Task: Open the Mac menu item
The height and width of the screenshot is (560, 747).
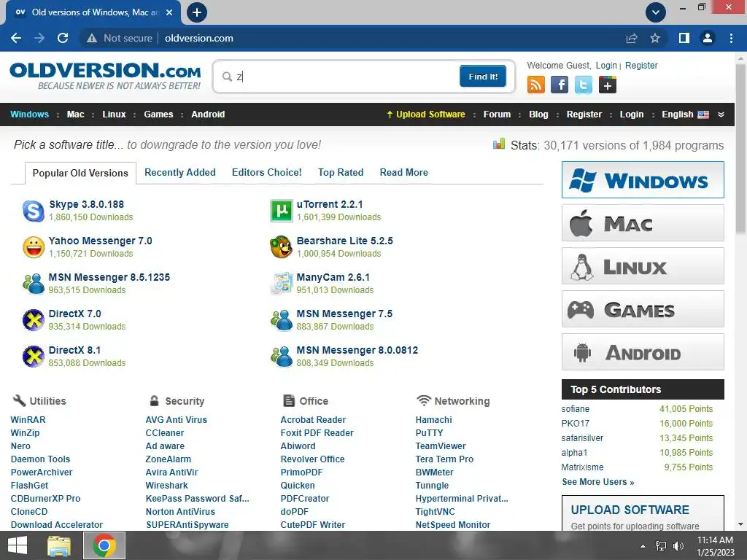Action: point(75,114)
